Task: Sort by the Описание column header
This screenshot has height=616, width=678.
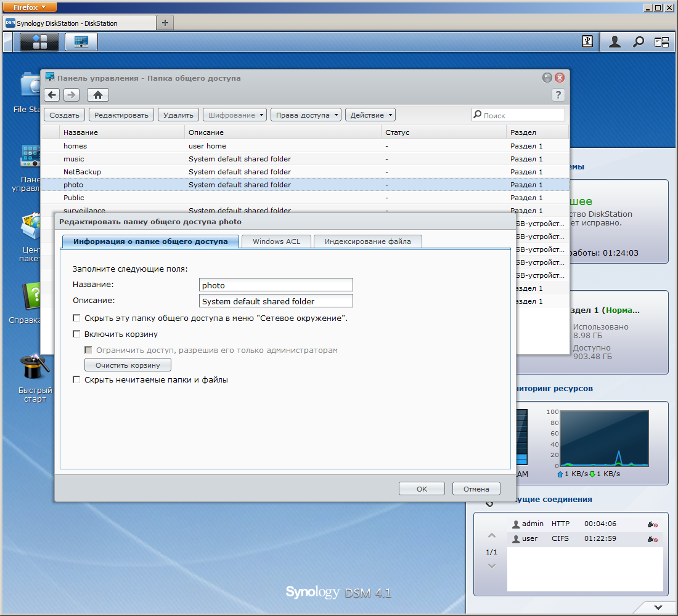Action: pos(283,132)
